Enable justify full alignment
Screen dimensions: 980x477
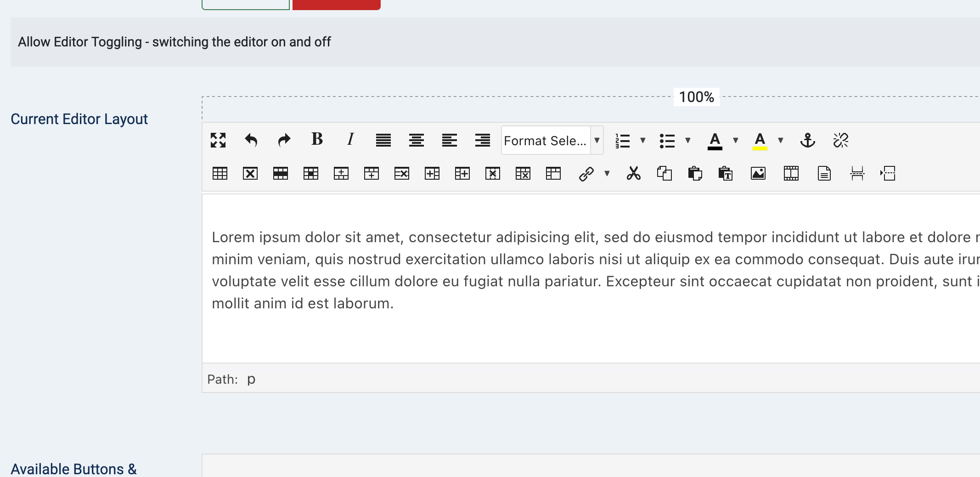[384, 141]
